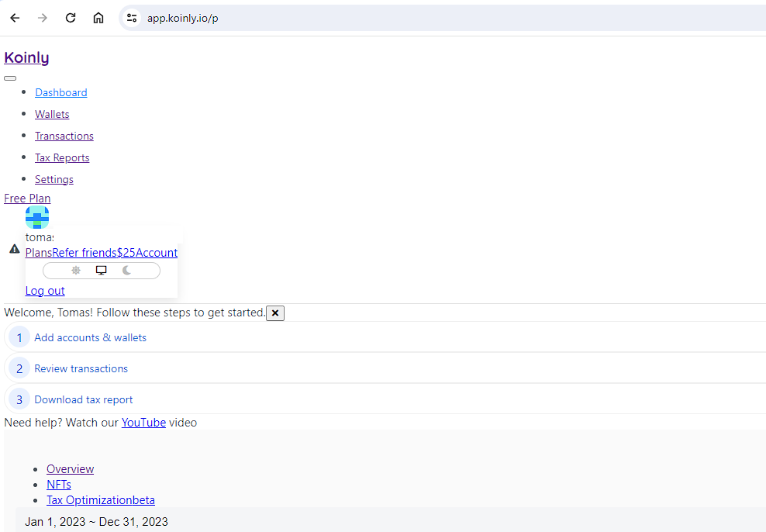Viewport: 766px width, 532px height.
Task: Open the YouTube help video link
Action: (x=143, y=423)
